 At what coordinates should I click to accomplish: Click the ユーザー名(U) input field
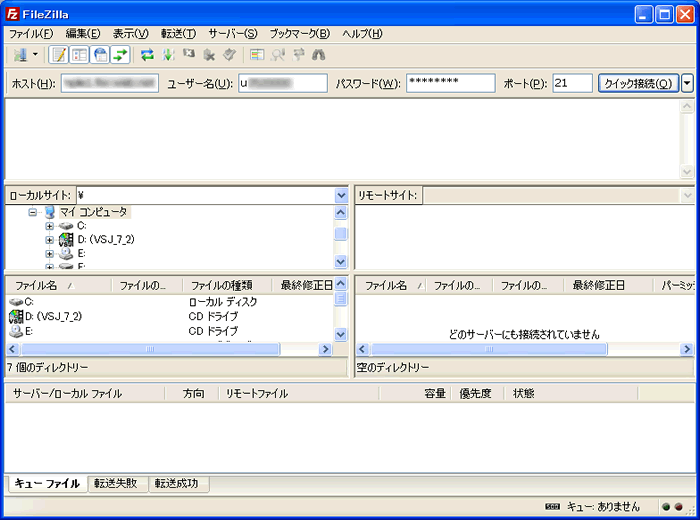pos(283,83)
